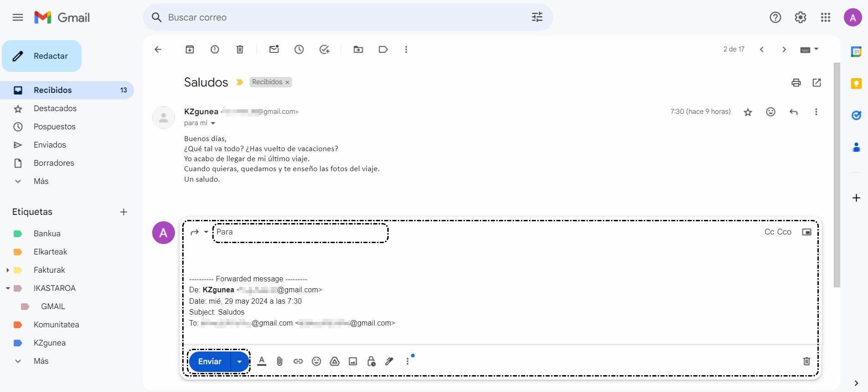Open the input tools keyboard dropdown
Image resolution: width=868 pixels, height=392 pixels.
[809, 49]
